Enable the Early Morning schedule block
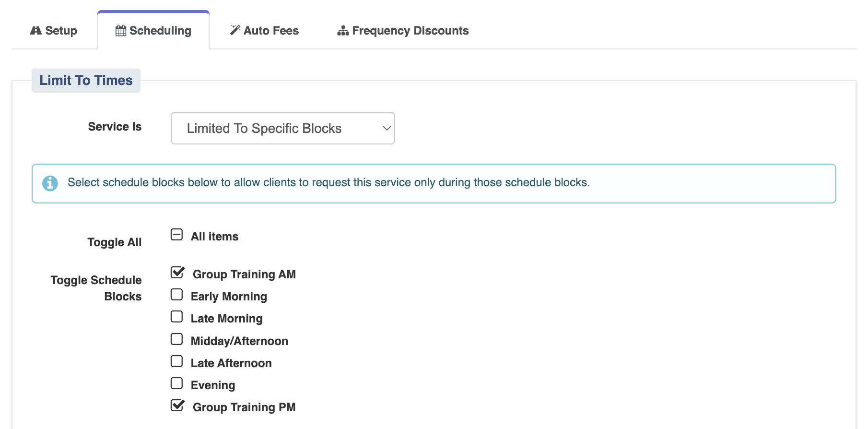 click(x=177, y=295)
